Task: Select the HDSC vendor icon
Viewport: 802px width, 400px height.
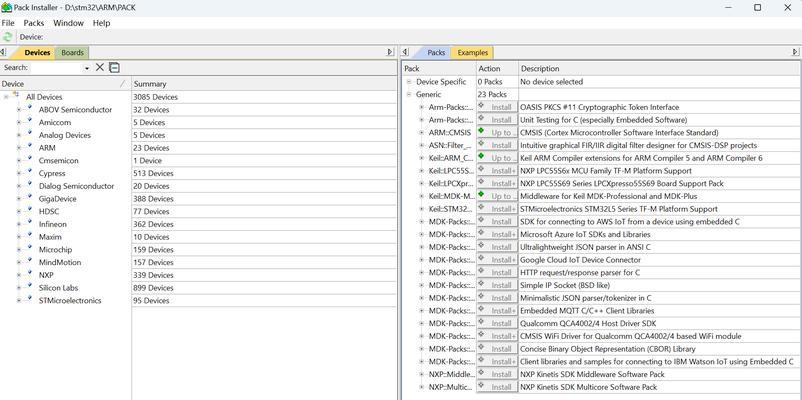Action: coord(29,211)
